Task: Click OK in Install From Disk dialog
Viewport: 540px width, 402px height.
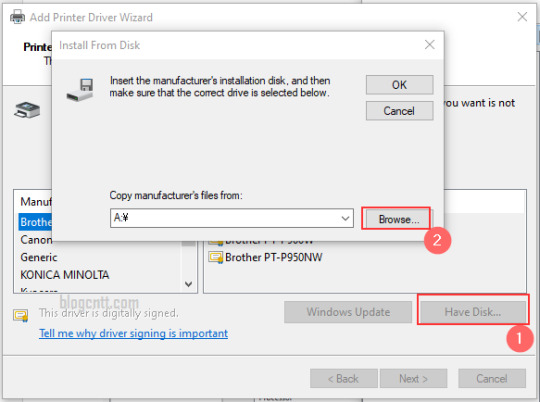Action: click(399, 85)
